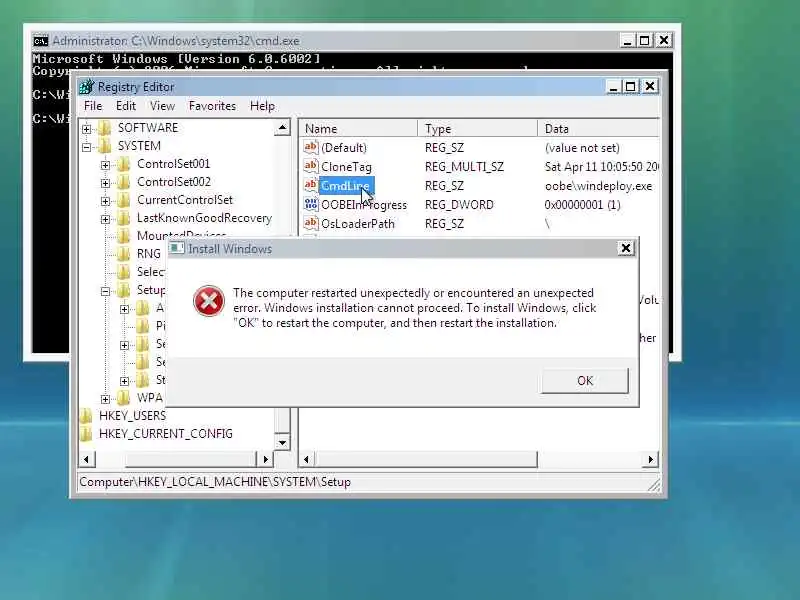
Task: Click the CurrentControlSet folder icon
Action: pos(123,199)
